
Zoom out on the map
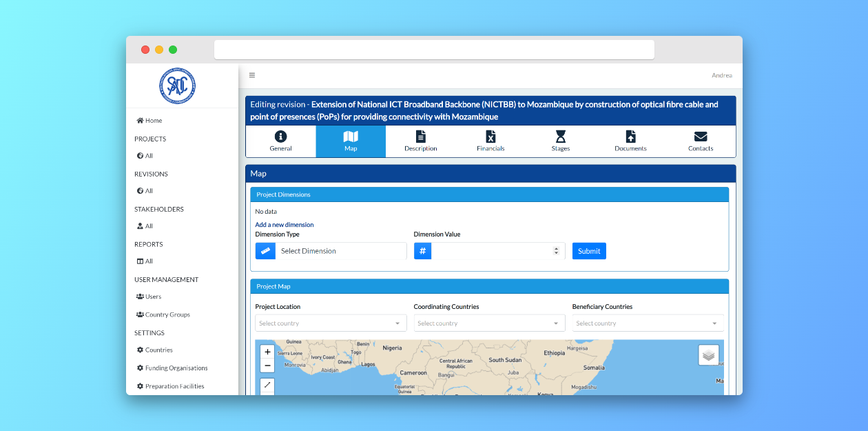(x=267, y=365)
